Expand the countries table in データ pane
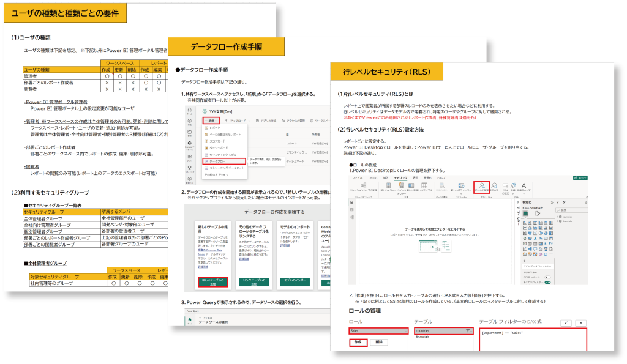The image size is (627, 364). [559, 217]
